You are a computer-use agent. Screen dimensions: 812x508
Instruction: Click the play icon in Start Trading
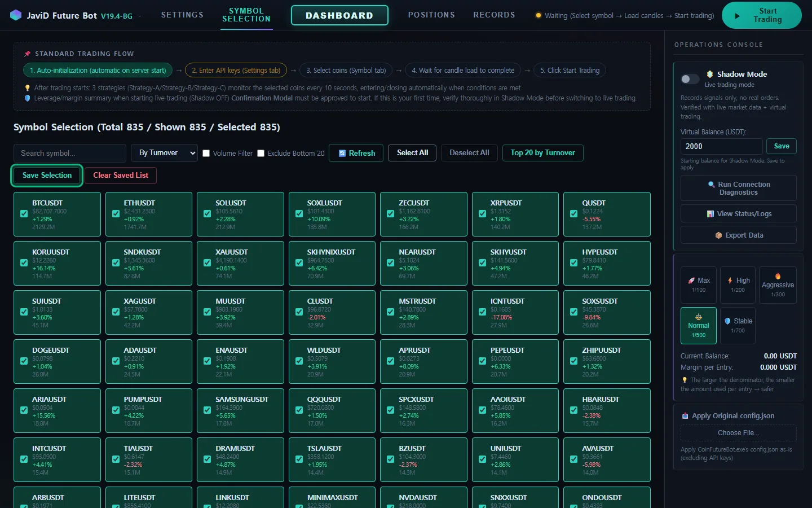(x=737, y=16)
